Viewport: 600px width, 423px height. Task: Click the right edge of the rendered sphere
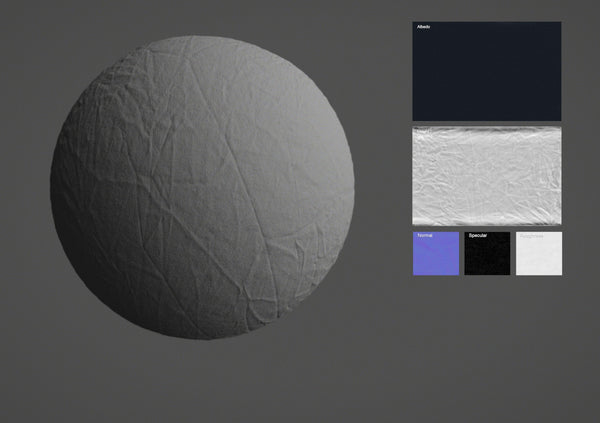point(350,190)
